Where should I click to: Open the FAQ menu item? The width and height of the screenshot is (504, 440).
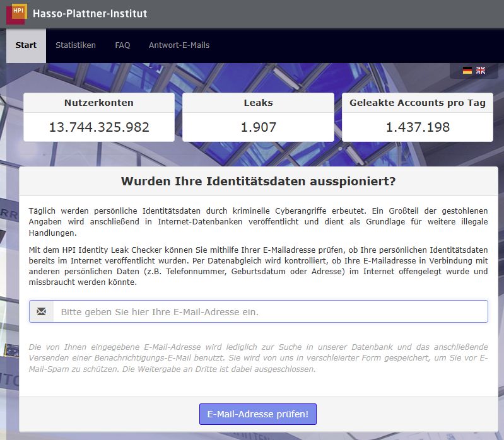[122, 45]
